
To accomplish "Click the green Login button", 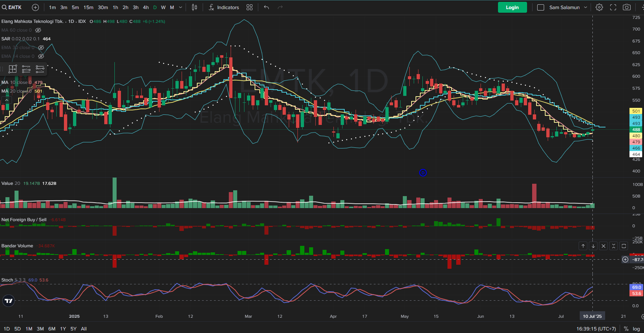I will click(x=512, y=7).
